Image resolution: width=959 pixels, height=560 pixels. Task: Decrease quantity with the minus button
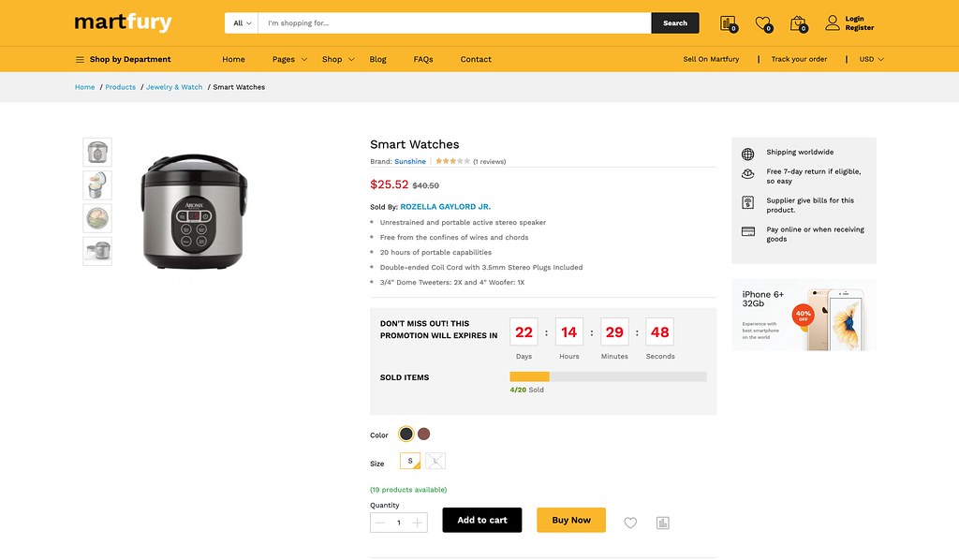click(380, 523)
